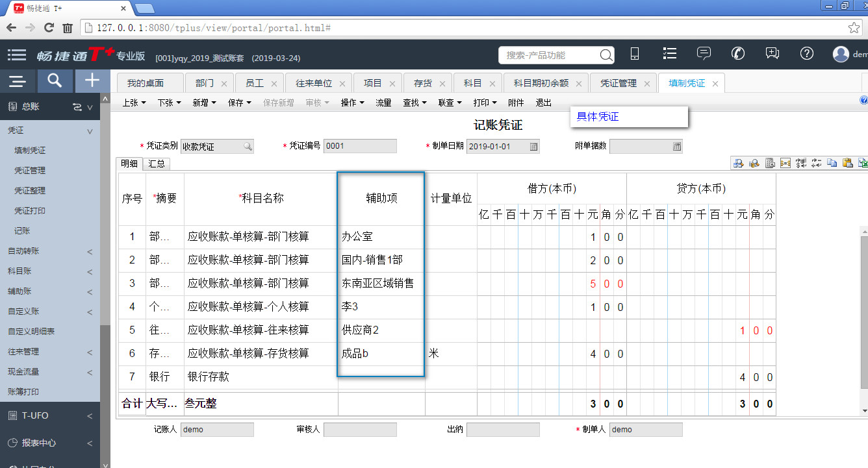Open 凭证打印 in the sidebar
The height and width of the screenshot is (468, 868).
(30, 211)
